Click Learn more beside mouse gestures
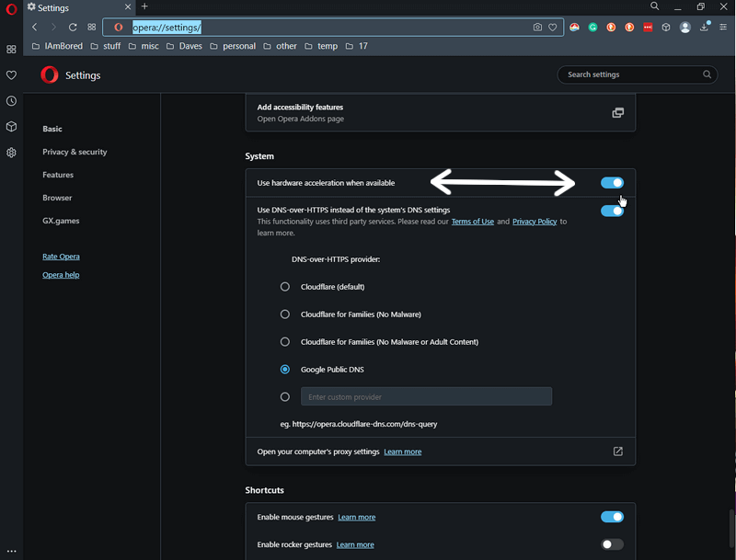 [357, 517]
